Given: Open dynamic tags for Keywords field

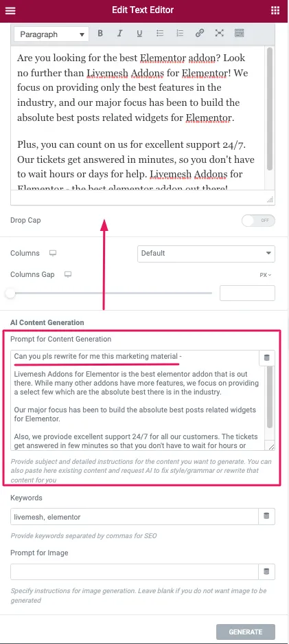Looking at the screenshot, I should click(x=267, y=517).
